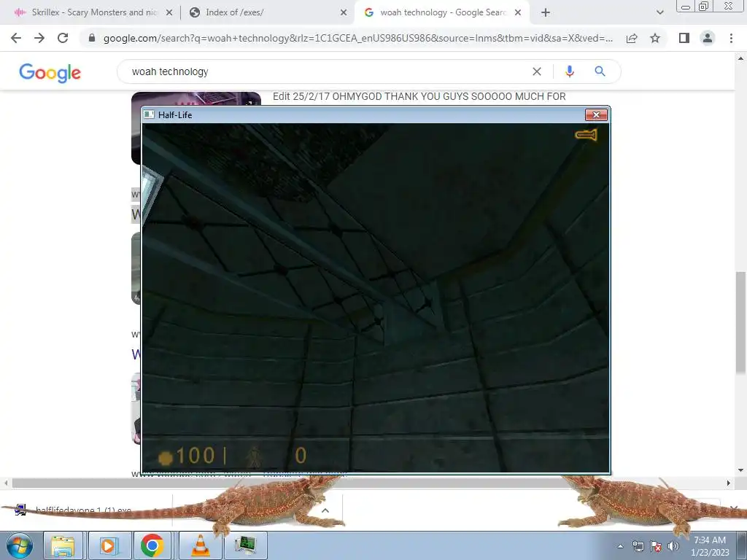Click the health value 100 in Half-Life
The image size is (747, 560).
click(195, 456)
